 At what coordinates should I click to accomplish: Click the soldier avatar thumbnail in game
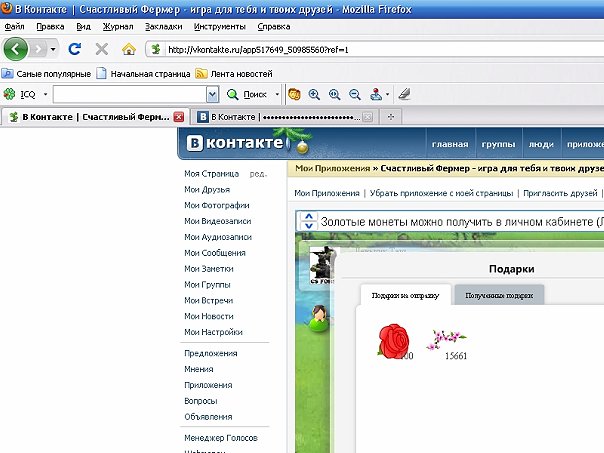pos(322,266)
